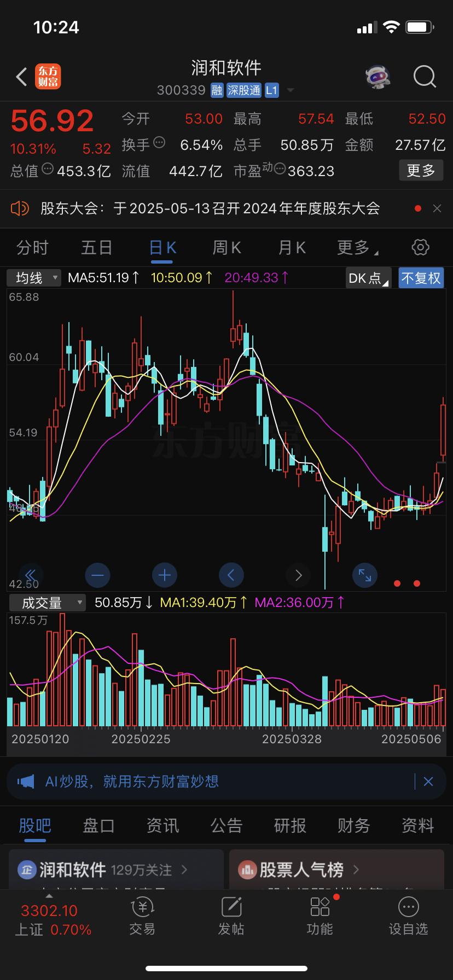Open chart settings gear icon

point(420,247)
